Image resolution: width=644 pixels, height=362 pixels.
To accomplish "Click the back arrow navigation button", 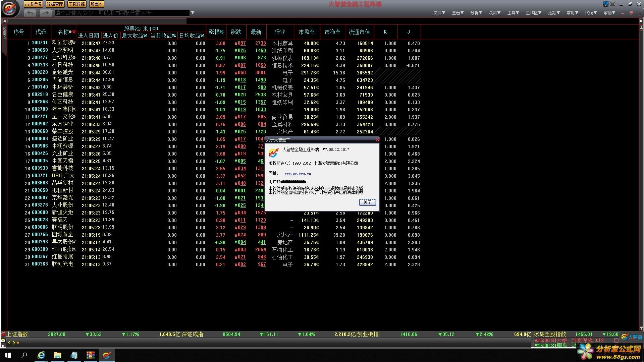I will coord(31,13).
